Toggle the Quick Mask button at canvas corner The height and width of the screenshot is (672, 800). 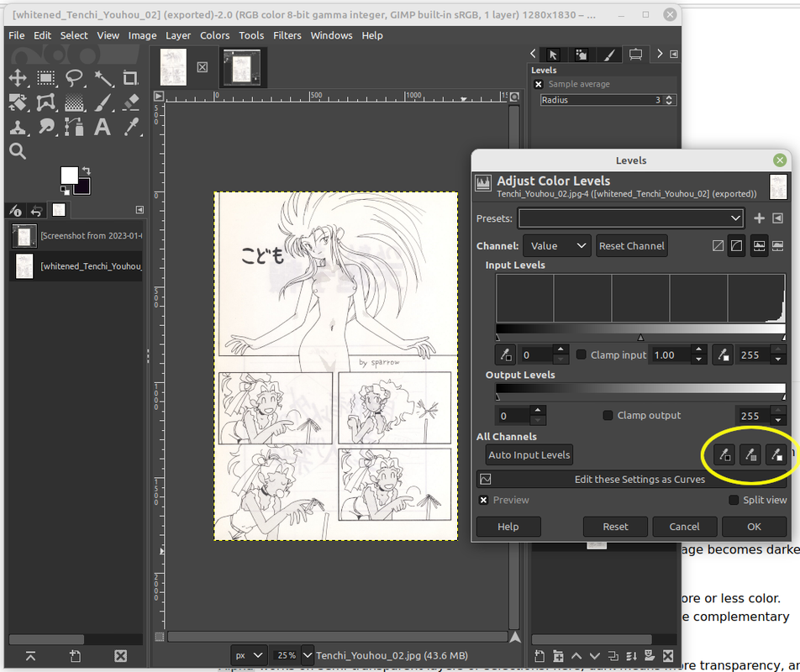click(x=159, y=637)
